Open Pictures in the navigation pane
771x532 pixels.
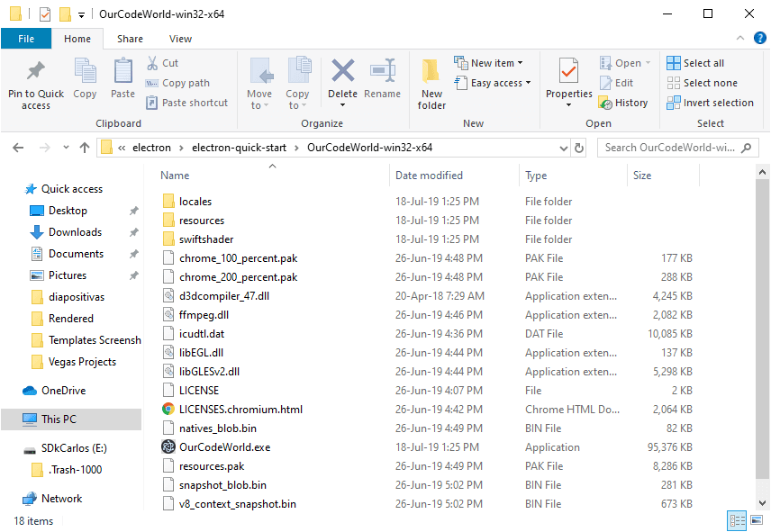pos(68,275)
